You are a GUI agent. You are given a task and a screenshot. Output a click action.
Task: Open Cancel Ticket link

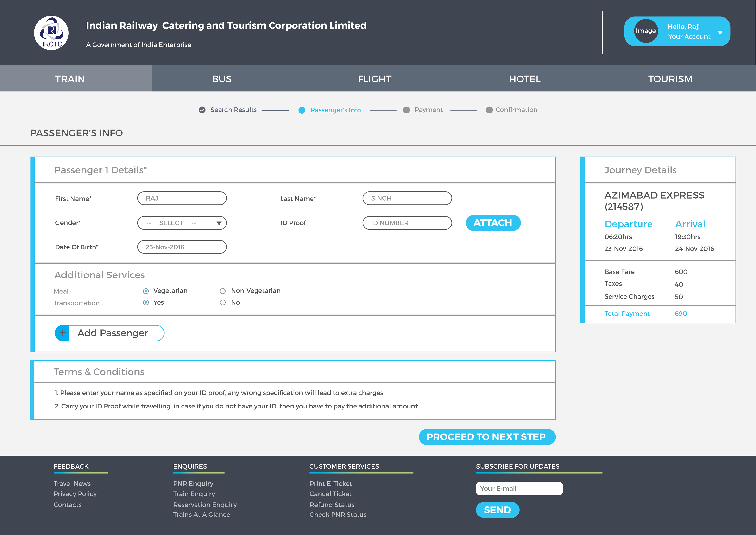(331, 494)
